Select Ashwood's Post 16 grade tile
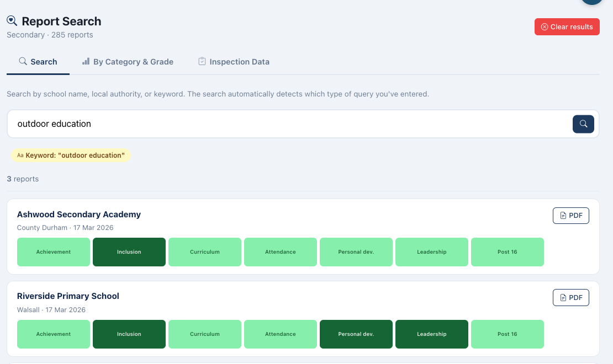613x364 pixels. click(x=508, y=252)
